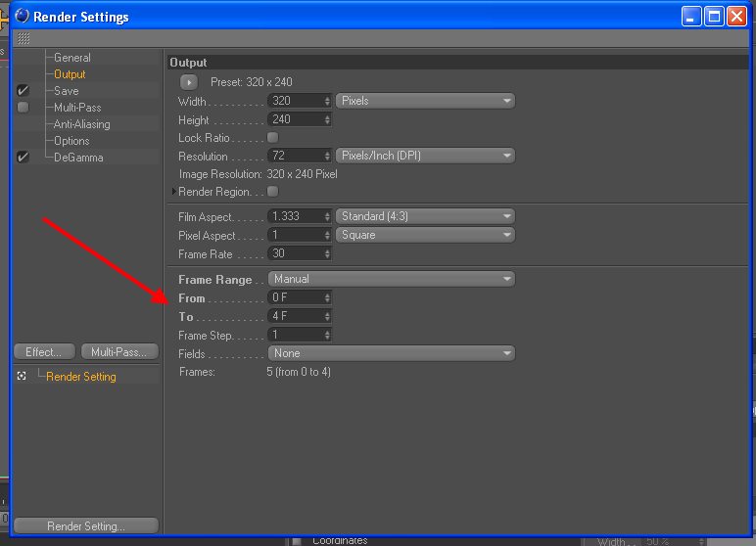The image size is (756, 546).
Task: Click the Cinema 4D logo in the title bar
Action: (22, 16)
